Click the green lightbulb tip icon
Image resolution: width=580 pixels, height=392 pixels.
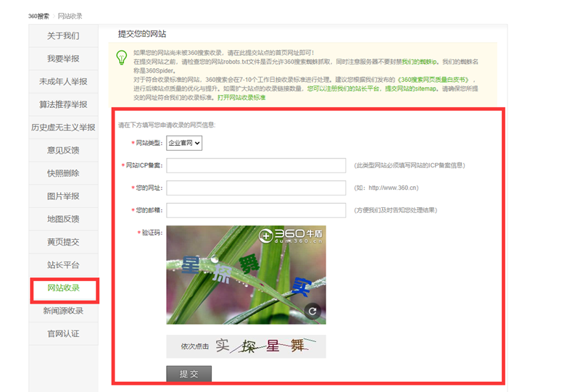pos(122,58)
